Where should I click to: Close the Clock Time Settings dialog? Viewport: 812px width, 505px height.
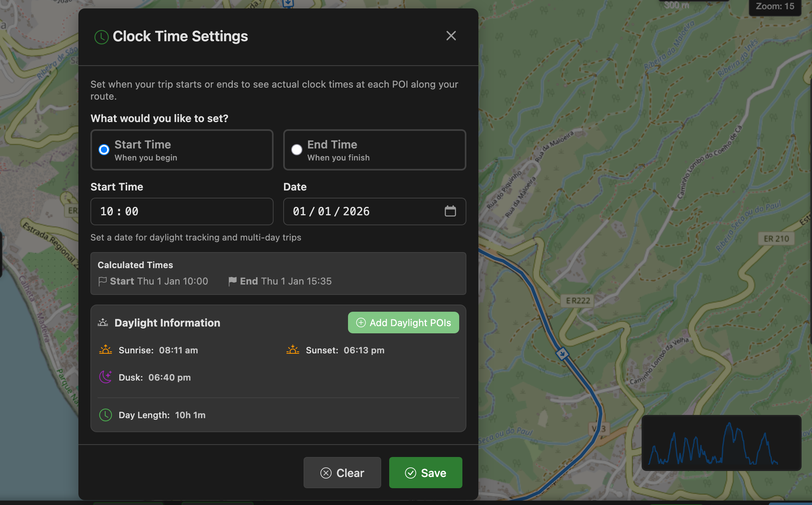[x=451, y=36]
